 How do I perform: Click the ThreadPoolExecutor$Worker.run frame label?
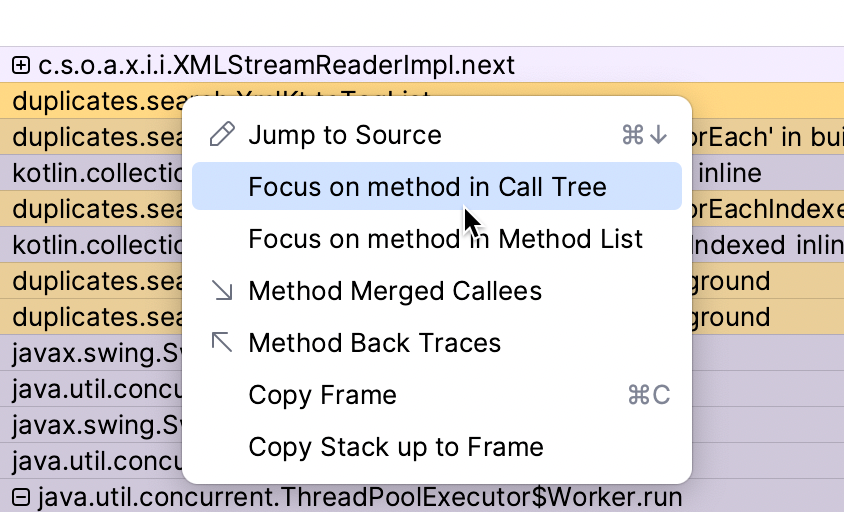(360, 496)
